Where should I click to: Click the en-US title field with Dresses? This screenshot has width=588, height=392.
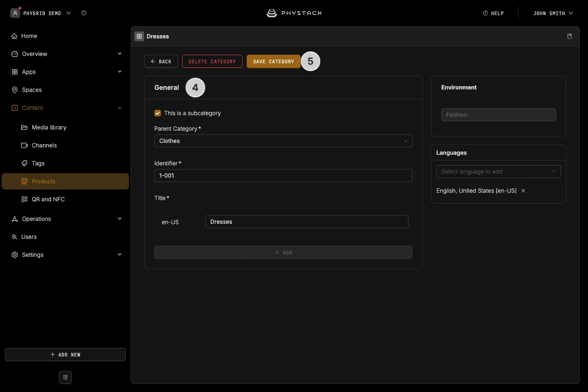(x=307, y=222)
